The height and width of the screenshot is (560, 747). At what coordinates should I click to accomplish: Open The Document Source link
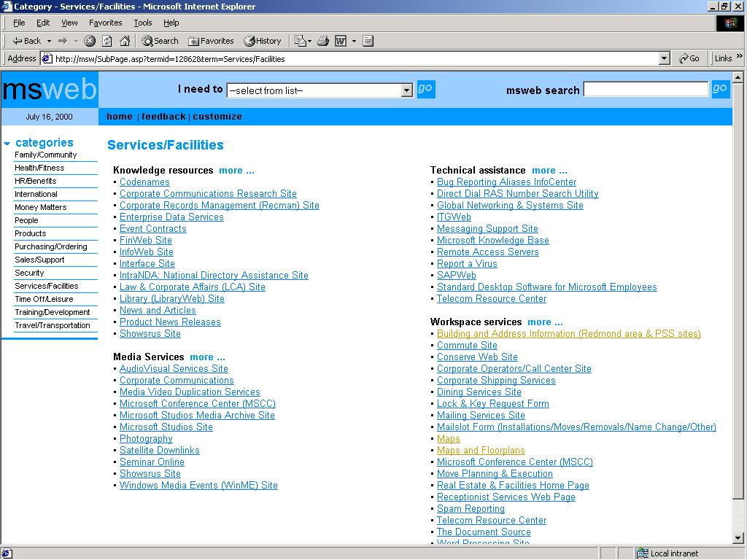tap(484, 532)
